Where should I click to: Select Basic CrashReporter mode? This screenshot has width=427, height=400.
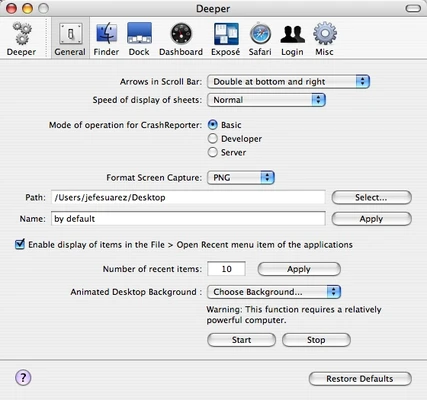[x=213, y=125]
